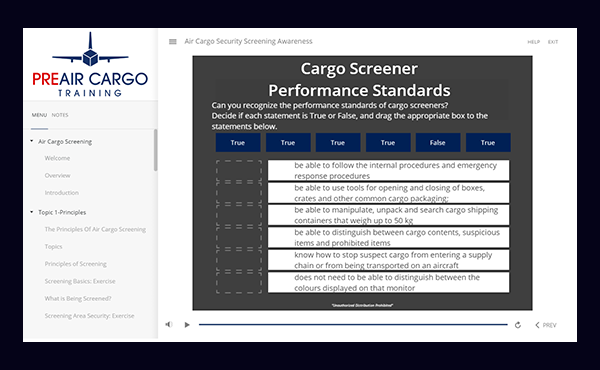Click the play button in player bar
This screenshot has height=370, width=600.
pos(187,325)
